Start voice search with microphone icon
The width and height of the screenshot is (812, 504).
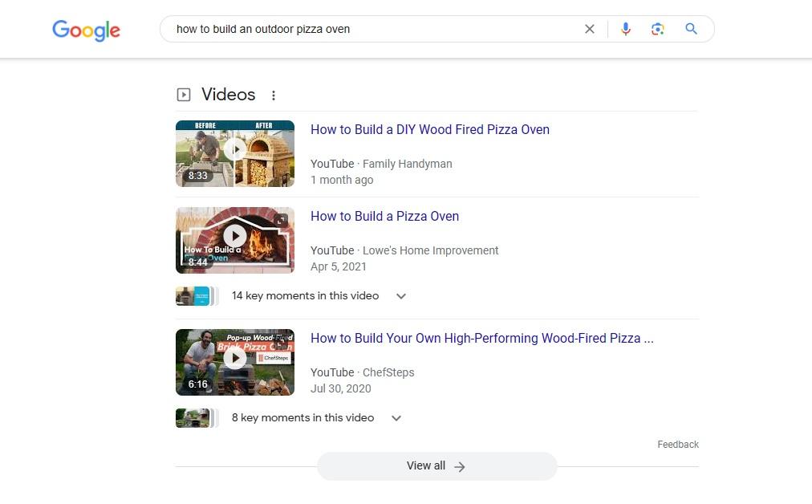pos(626,29)
